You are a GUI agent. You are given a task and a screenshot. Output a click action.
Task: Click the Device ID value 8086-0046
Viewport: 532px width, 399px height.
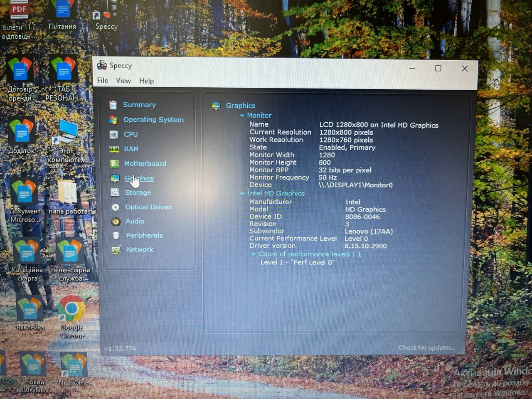coord(362,217)
